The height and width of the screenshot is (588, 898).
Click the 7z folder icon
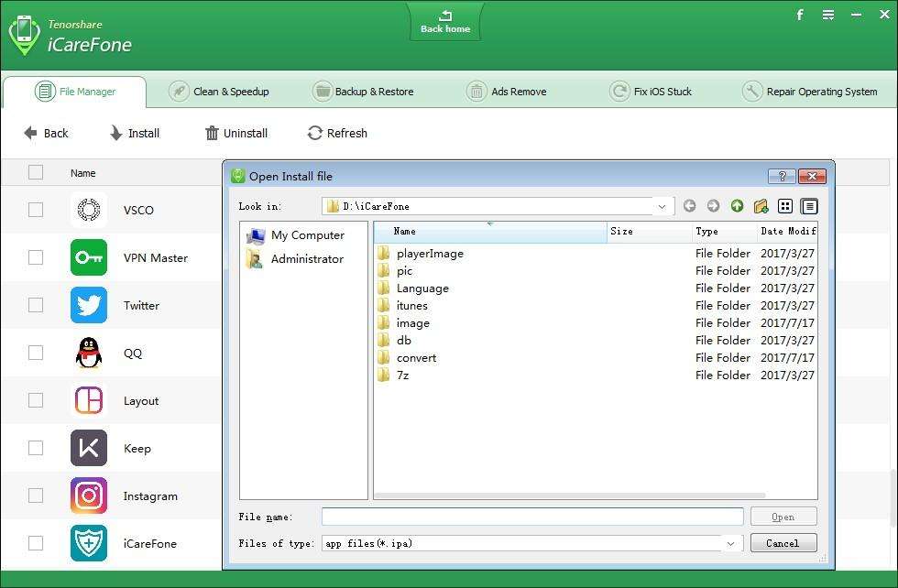384,375
